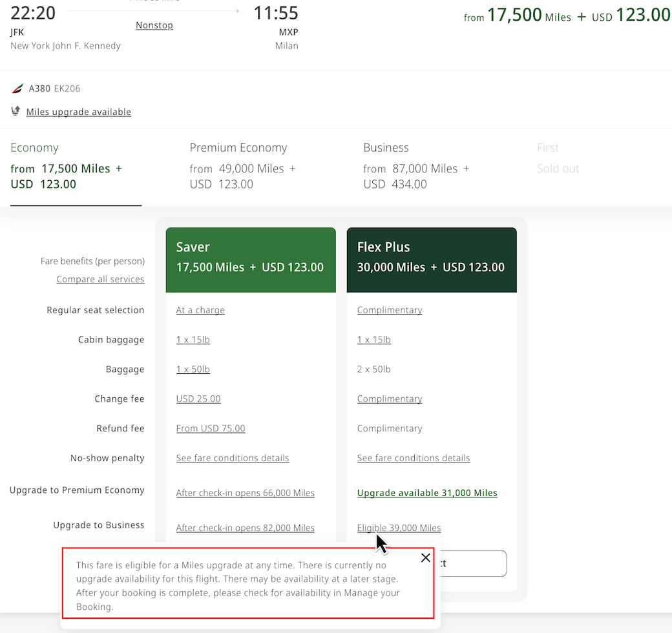Click 'Upgrade available 31,000 Miles' link
Viewport: 672px width, 633px height.
pyautogui.click(x=427, y=493)
